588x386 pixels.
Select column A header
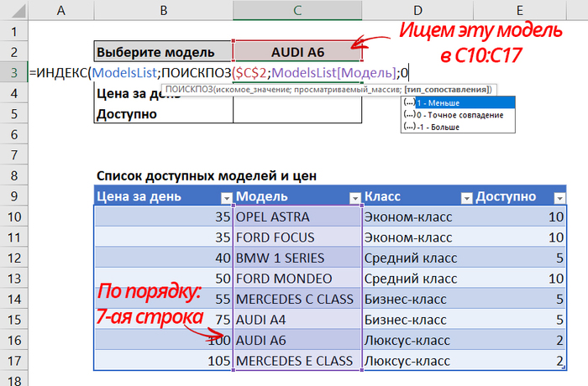[61, 10]
